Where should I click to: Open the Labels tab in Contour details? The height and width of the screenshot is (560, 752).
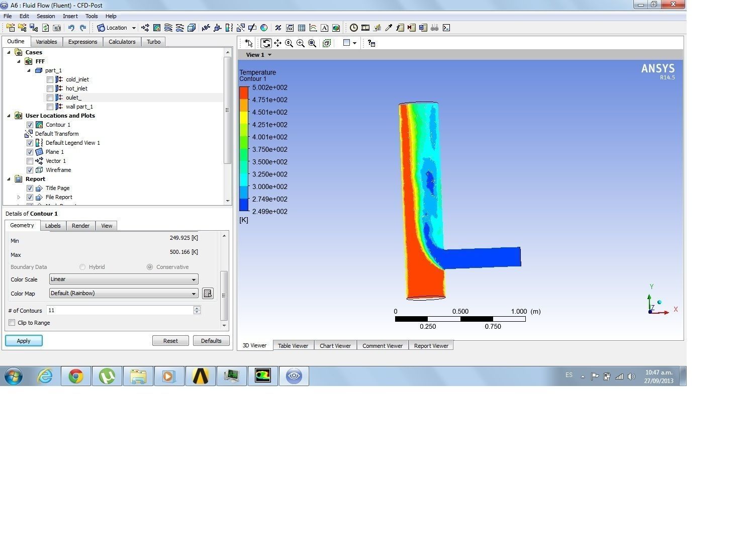coord(53,226)
